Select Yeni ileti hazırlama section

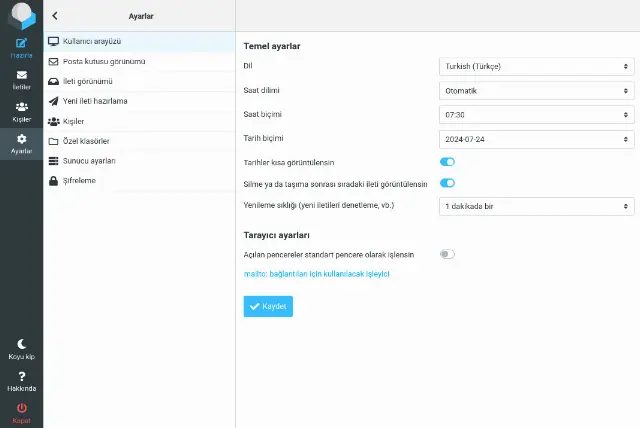[x=139, y=101]
